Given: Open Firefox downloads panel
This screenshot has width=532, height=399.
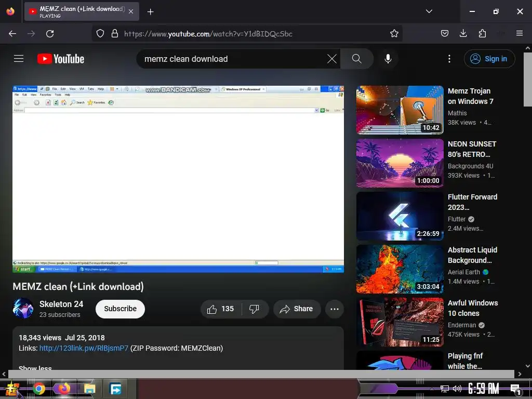Looking at the screenshot, I should pos(463,34).
